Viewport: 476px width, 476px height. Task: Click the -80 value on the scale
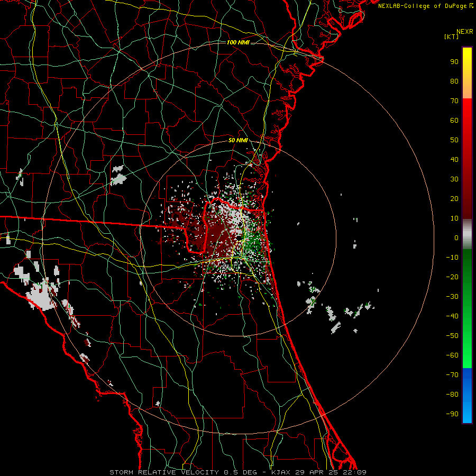(x=452, y=395)
